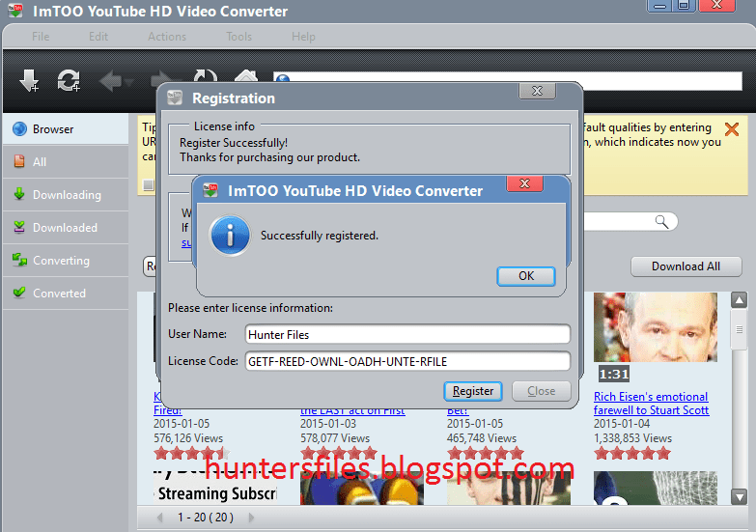Click the 1,338,853 Views text
The width and height of the screenshot is (756, 532).
(632, 438)
